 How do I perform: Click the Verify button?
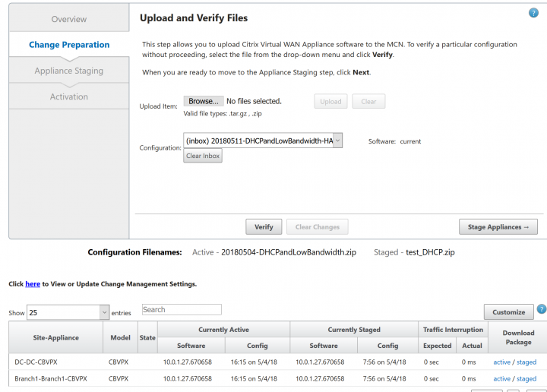click(264, 226)
